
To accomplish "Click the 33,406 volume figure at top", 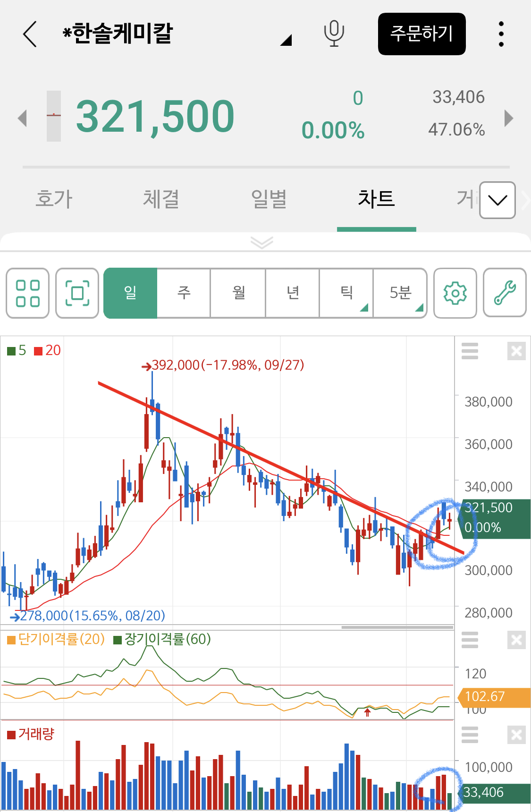I will (x=459, y=97).
